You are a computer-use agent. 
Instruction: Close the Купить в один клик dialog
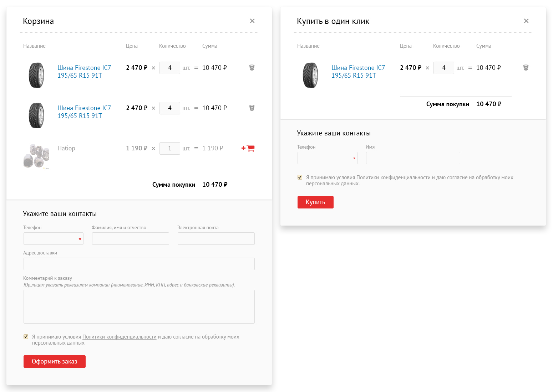pyautogui.click(x=526, y=21)
